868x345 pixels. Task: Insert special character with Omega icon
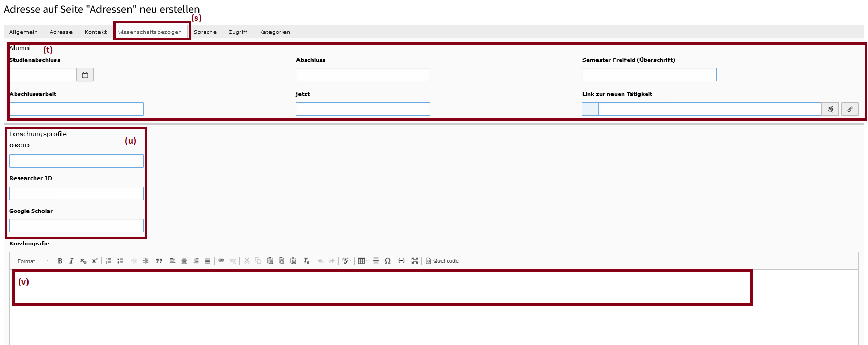[388, 261]
